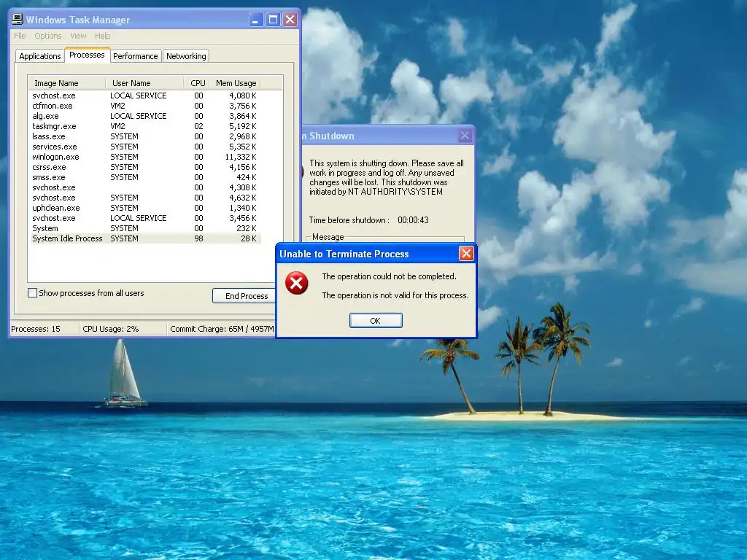Click the shutdown Message group label
Viewport: 747px width, 560px height.
pos(328,237)
